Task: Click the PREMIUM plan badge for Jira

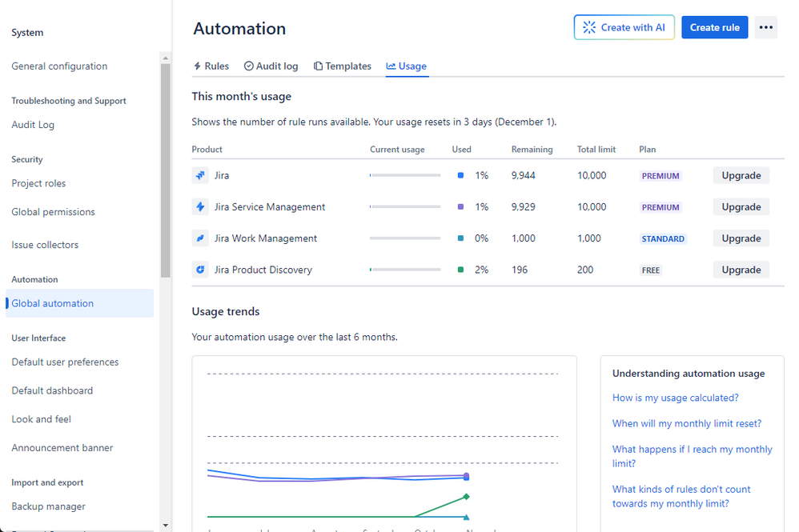Action: point(660,176)
